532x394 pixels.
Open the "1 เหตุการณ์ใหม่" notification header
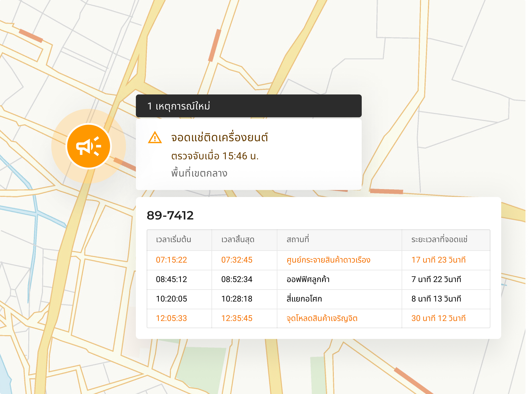tap(249, 106)
